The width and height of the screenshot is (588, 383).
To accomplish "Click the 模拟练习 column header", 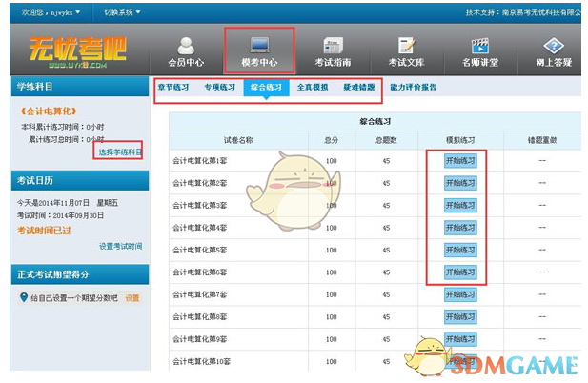I will pos(460,140).
